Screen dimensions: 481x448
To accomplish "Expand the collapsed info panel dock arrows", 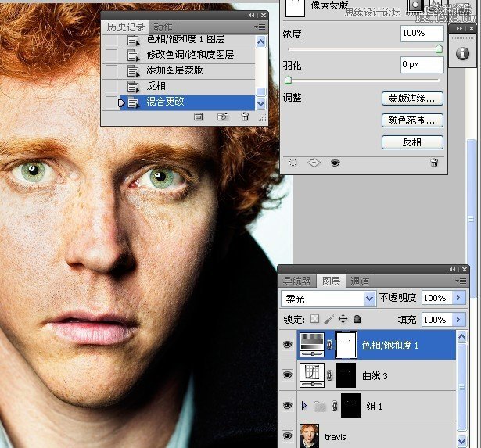I will coord(459,28).
